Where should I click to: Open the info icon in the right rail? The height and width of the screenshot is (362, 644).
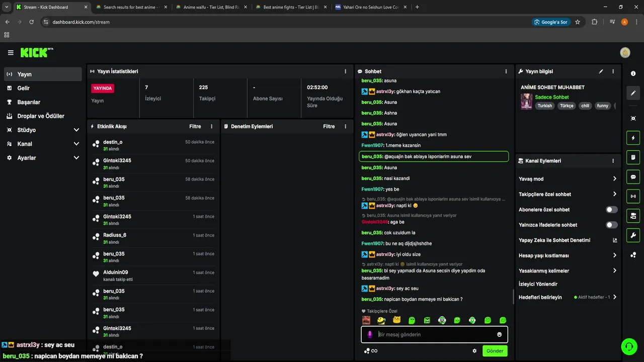coord(633,73)
